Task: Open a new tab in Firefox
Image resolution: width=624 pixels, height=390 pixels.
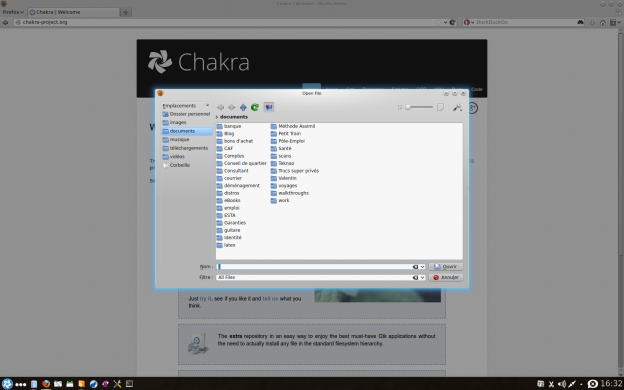Action: click(x=126, y=12)
